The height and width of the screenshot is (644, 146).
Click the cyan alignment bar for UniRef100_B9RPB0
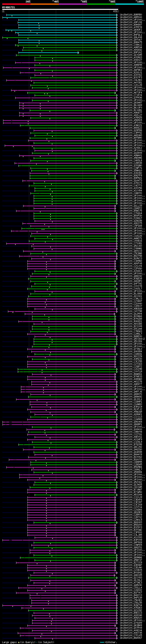click(62, 15)
